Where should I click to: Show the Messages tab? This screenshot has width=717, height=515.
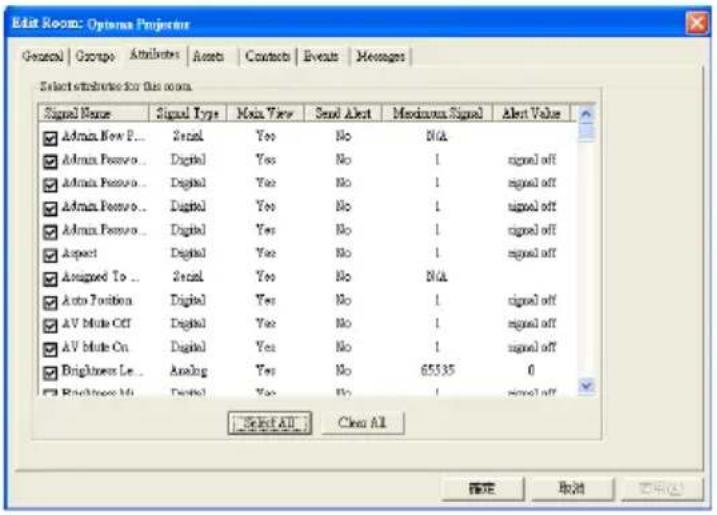(380, 56)
